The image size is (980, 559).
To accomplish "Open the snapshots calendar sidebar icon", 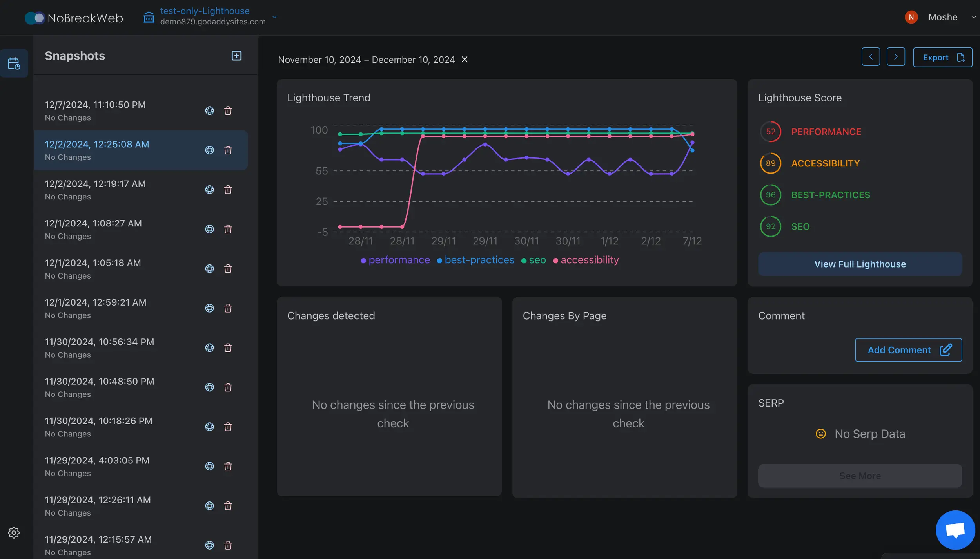I will click(14, 63).
